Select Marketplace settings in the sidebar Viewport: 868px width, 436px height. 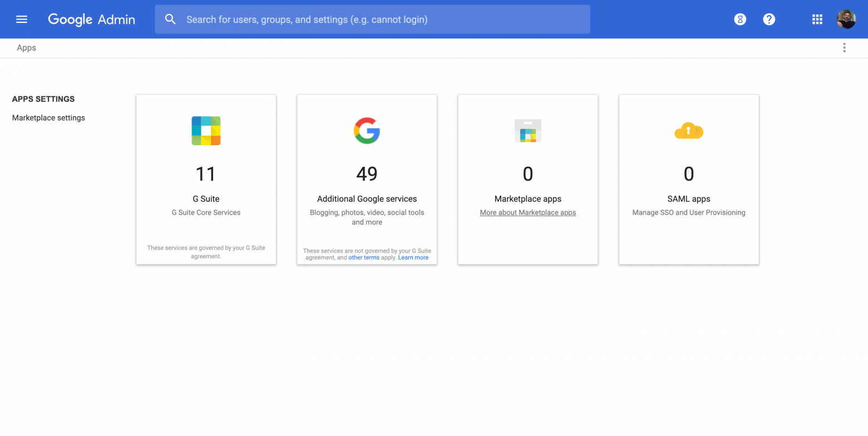(x=48, y=117)
